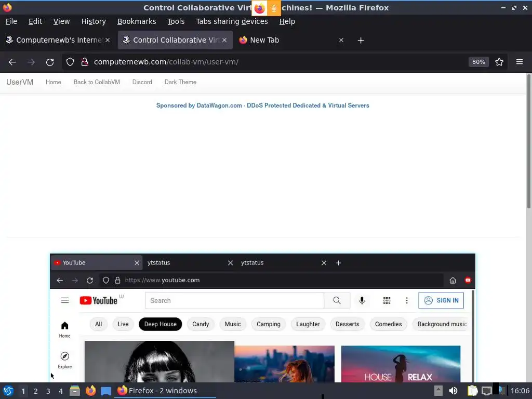Open the taskbar start menu icon
532x399 pixels.
click(x=8, y=391)
